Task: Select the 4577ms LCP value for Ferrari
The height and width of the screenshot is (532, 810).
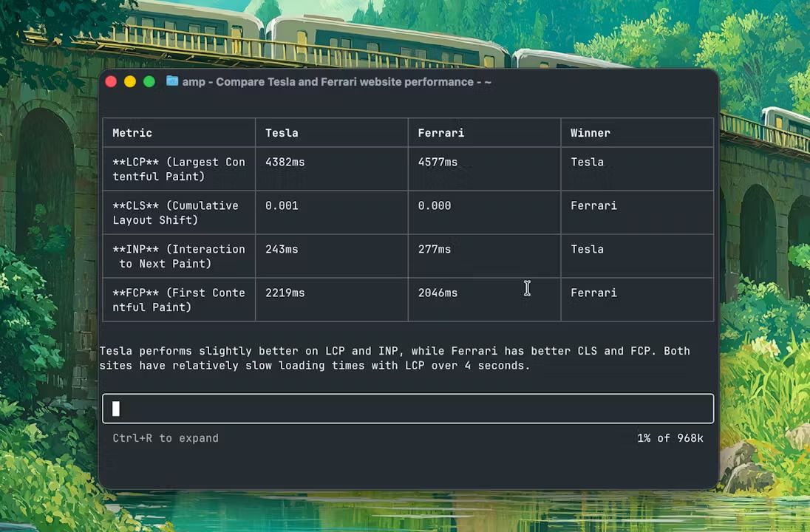Action: point(438,162)
